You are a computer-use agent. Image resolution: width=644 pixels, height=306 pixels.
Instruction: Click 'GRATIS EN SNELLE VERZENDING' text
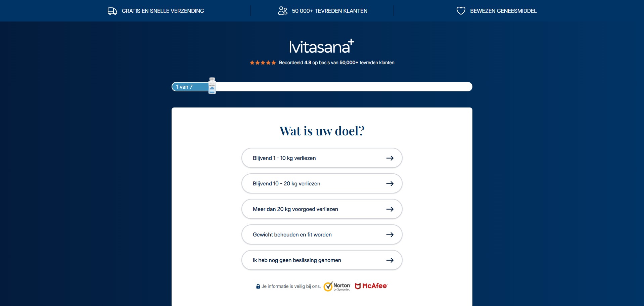[163, 11]
